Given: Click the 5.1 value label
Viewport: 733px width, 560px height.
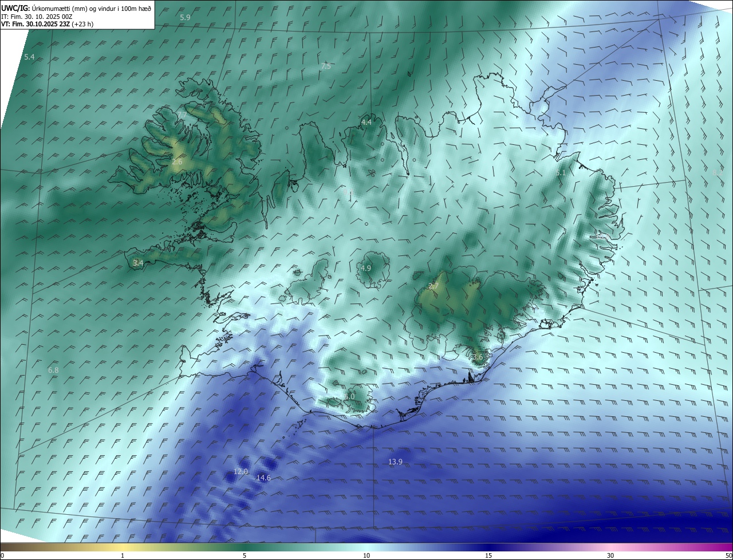Looking at the screenshot, I should (x=561, y=172).
